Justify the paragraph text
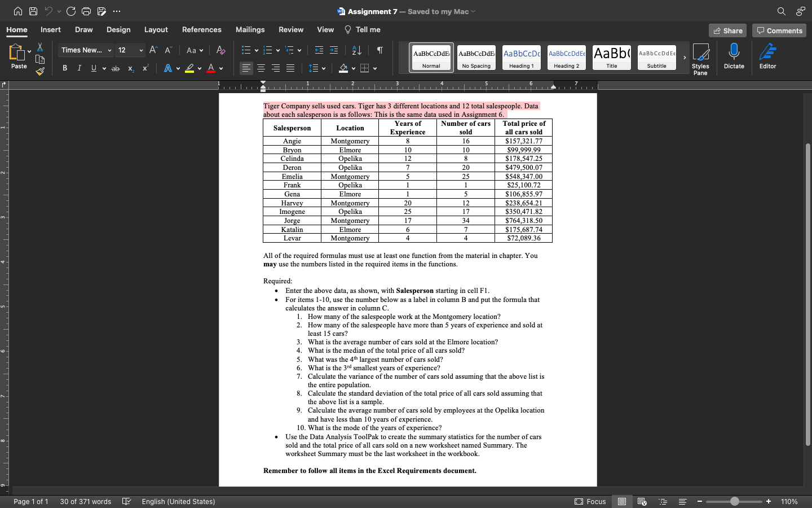812x508 pixels. [x=290, y=68]
